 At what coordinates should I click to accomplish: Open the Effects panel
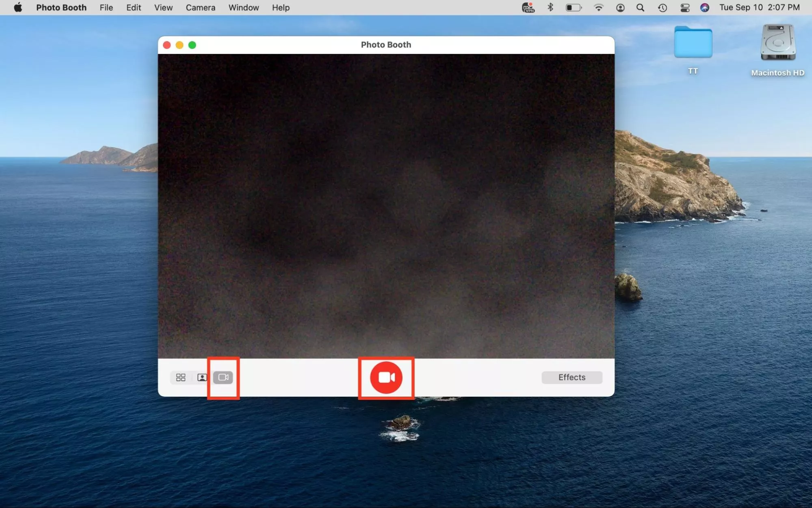pyautogui.click(x=572, y=378)
